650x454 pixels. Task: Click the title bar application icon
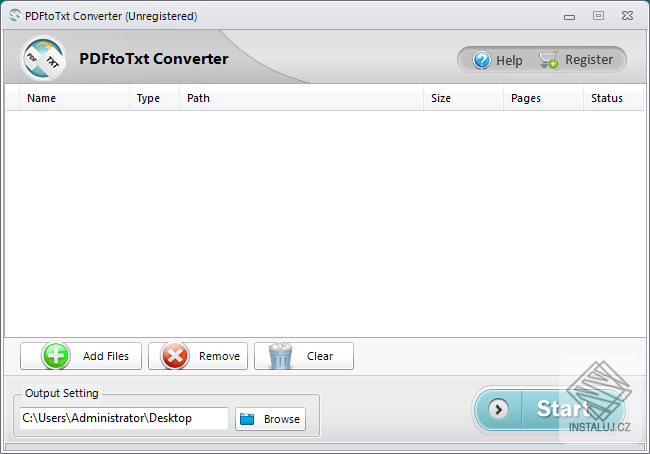point(15,15)
